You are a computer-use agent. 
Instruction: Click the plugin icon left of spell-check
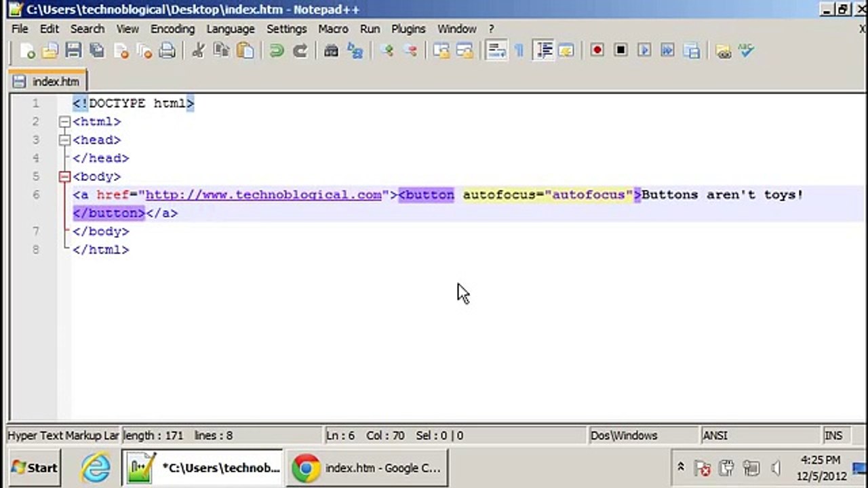724,51
